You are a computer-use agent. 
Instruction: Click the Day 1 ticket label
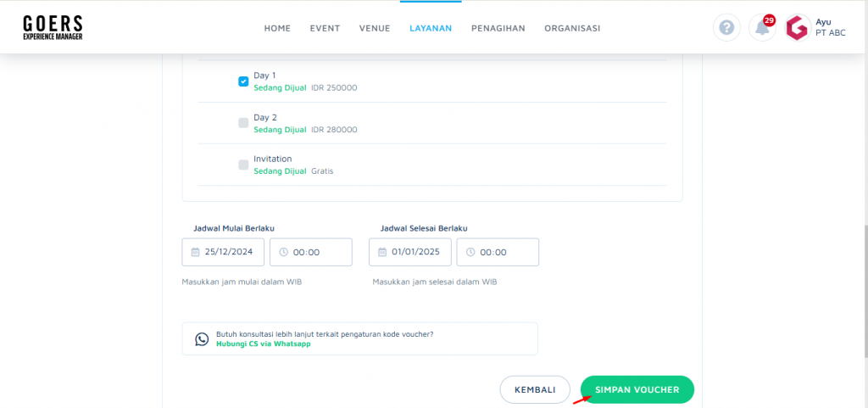264,75
